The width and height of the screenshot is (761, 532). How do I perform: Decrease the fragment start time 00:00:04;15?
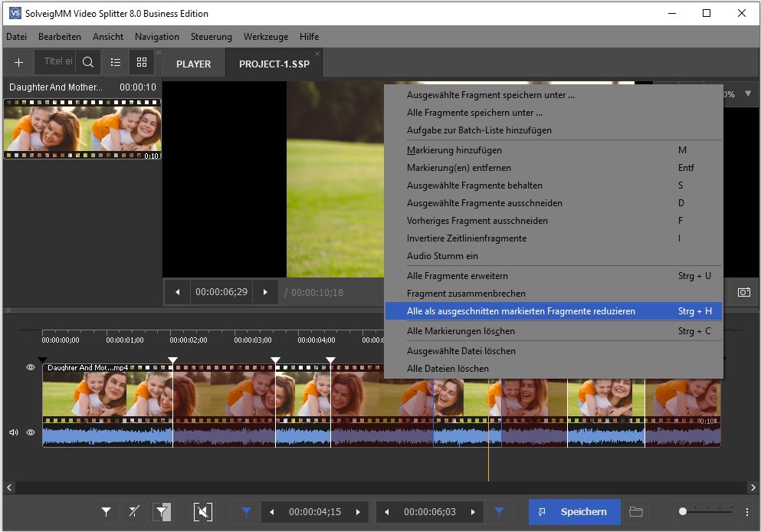(x=272, y=512)
